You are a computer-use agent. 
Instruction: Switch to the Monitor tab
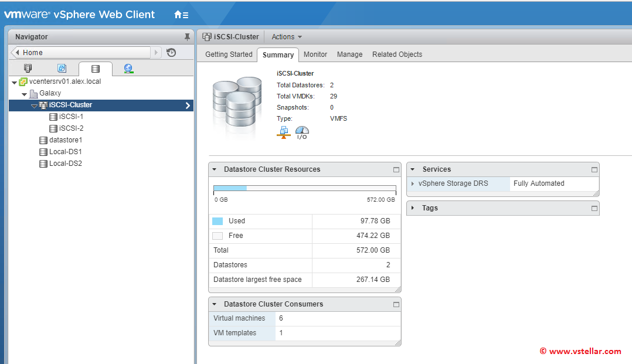315,55
